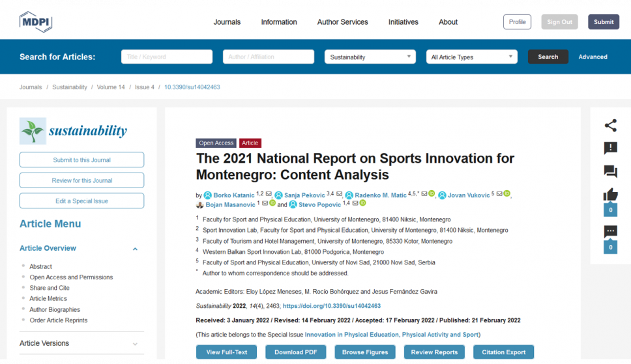Screen dimensions: 631x364
Task: Click Submit to this Journal button
Action: pos(81,160)
